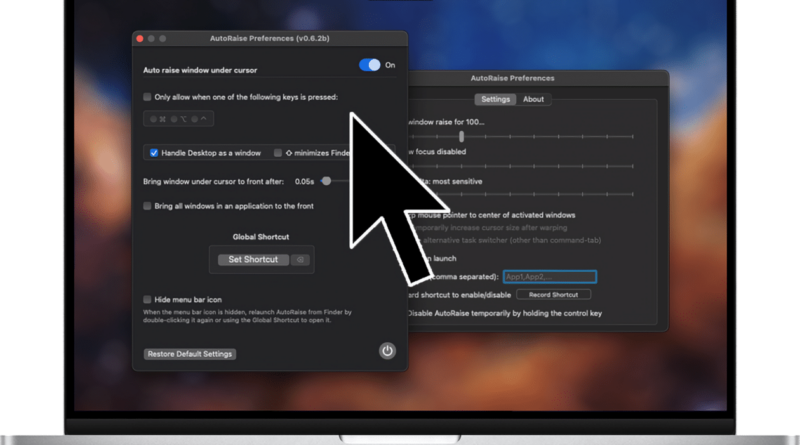Click the 'Global Shortcut' heading text

coord(261,237)
